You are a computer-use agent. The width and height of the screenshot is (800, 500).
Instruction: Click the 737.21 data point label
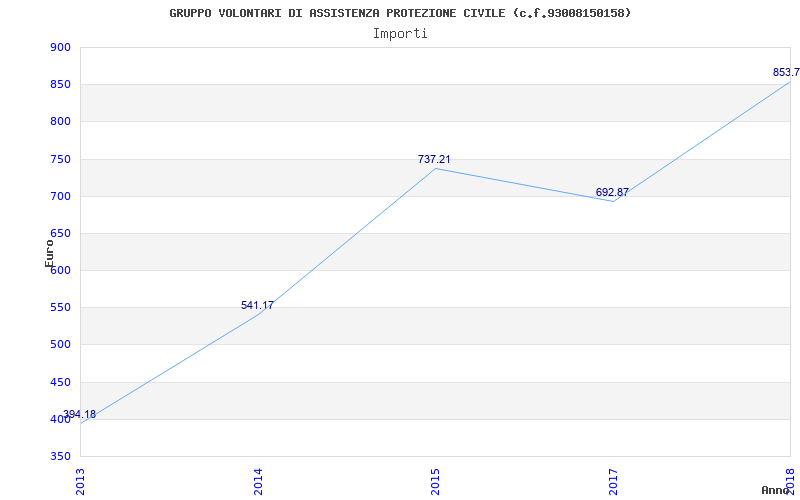pos(434,159)
